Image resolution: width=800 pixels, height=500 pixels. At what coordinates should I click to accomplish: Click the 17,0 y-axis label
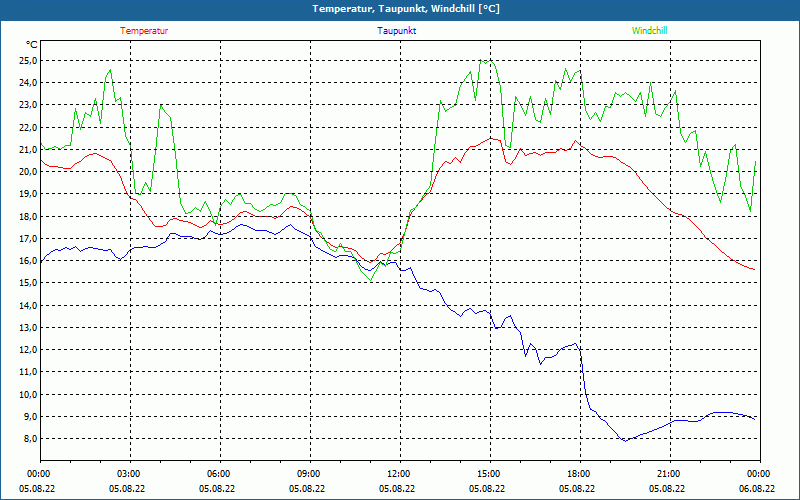click(29, 239)
